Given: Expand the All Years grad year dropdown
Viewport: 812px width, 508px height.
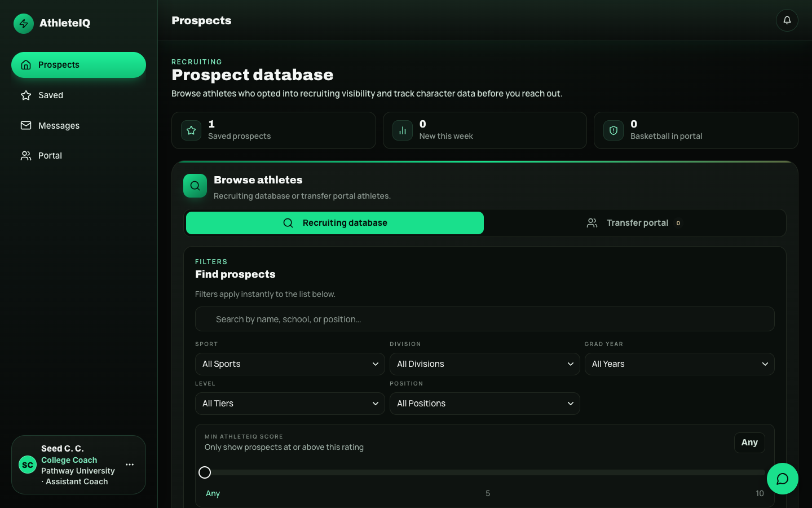Looking at the screenshot, I should pyautogui.click(x=679, y=364).
